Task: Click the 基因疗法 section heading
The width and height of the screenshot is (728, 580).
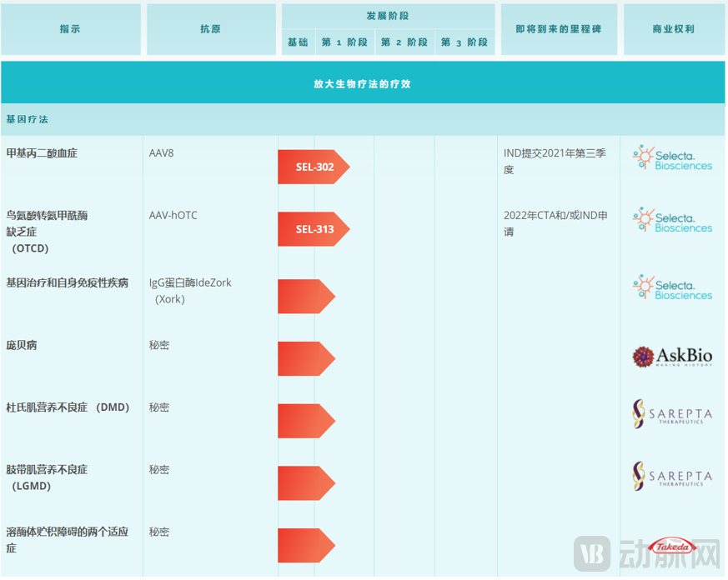Action: point(28,119)
